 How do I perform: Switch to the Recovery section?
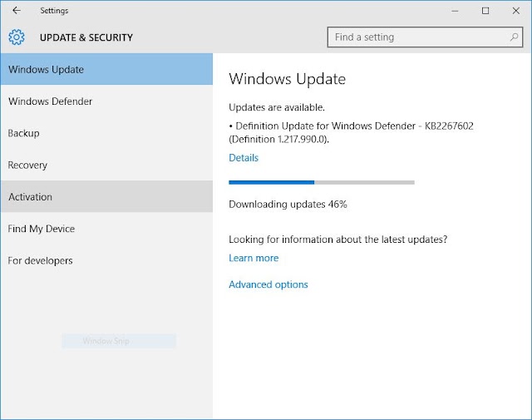click(x=106, y=165)
